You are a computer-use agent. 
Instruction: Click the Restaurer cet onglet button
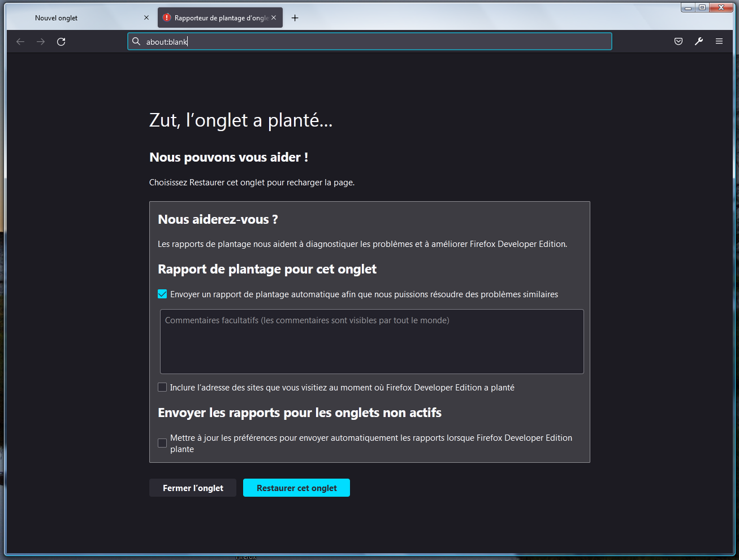click(296, 488)
